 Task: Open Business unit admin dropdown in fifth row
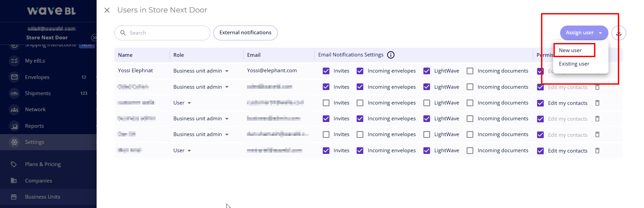(201, 134)
